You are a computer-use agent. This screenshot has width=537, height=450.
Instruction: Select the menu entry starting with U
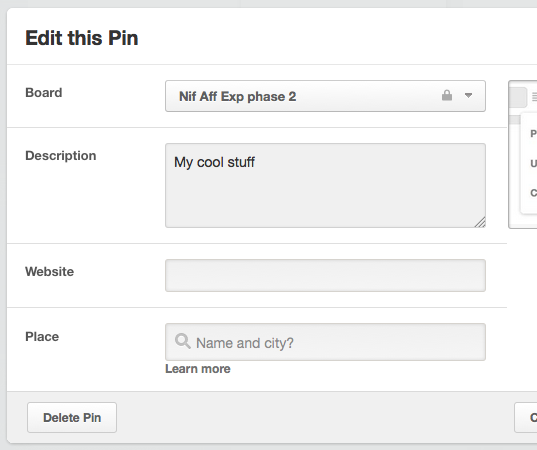pos(533,163)
